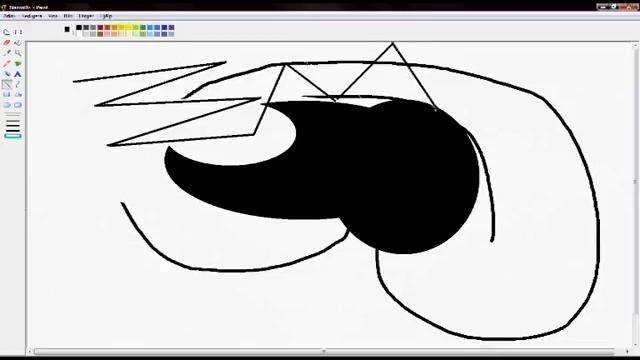Select the Ellipse shape tool

pyautogui.click(x=7, y=105)
